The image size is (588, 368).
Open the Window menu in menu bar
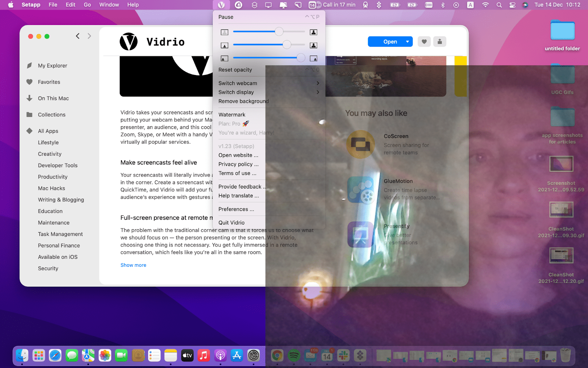[x=109, y=5]
